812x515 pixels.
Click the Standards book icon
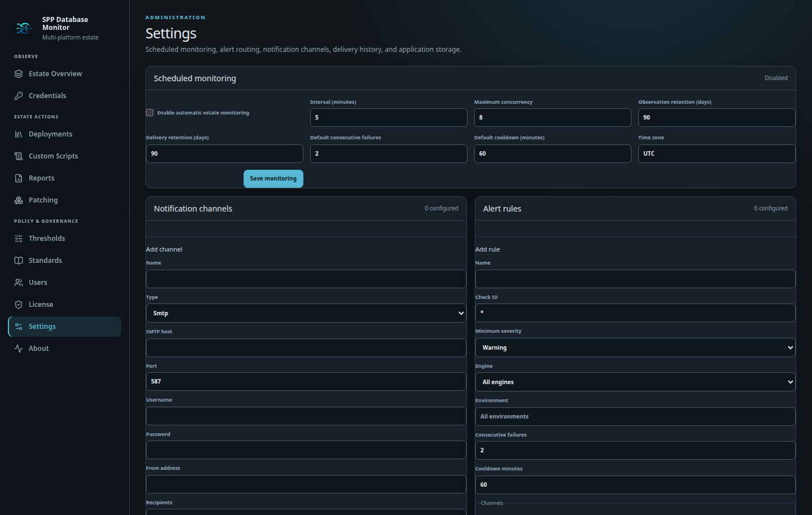pos(19,261)
